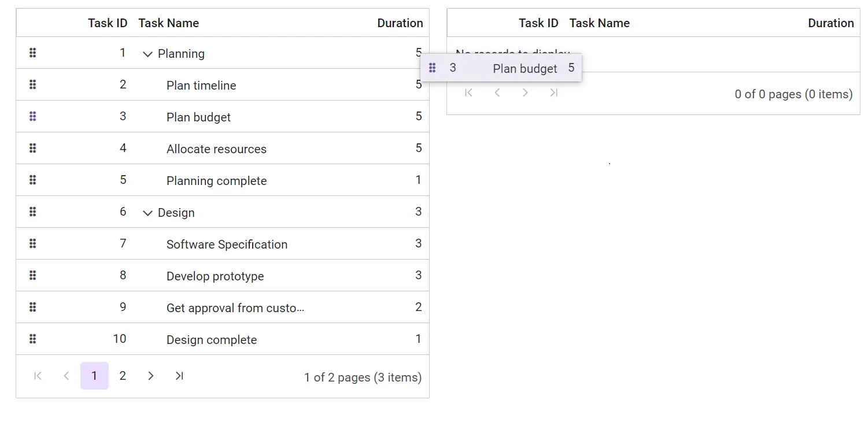Grab the drag handle of Get approval row
868x422 pixels.
[x=33, y=308]
